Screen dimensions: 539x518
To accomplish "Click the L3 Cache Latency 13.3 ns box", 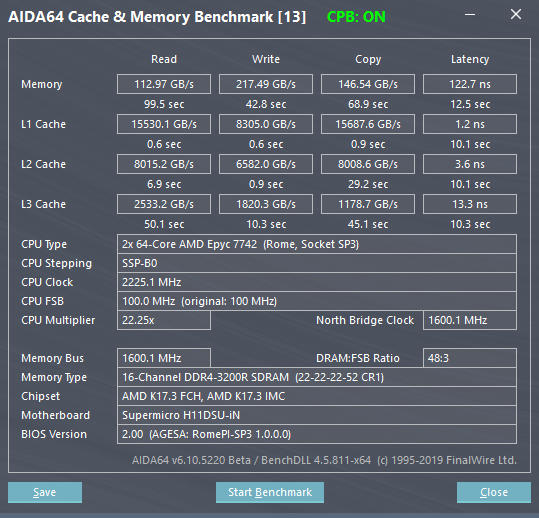I will click(470, 204).
